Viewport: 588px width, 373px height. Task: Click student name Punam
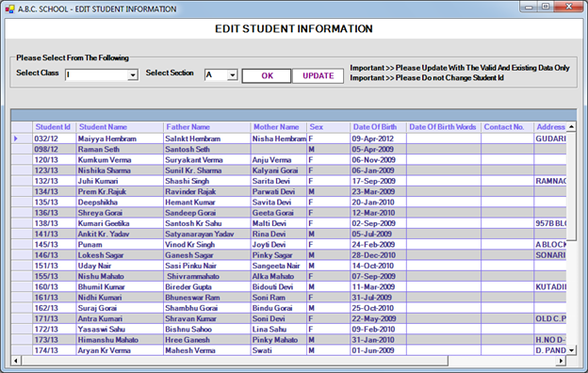120,245
